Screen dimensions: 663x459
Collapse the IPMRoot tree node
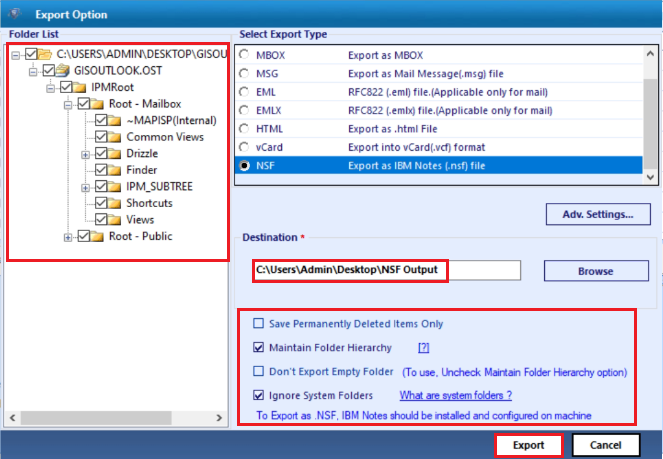point(50,88)
